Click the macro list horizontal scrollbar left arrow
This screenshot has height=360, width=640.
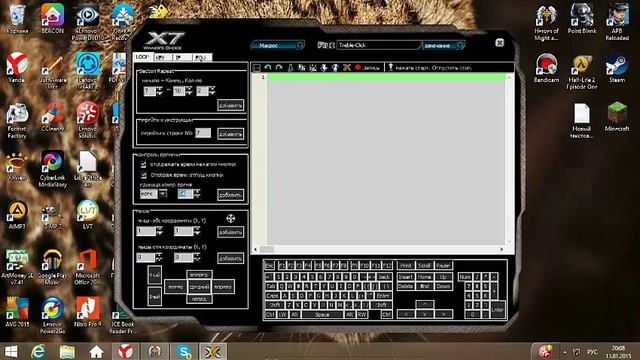click(x=256, y=249)
